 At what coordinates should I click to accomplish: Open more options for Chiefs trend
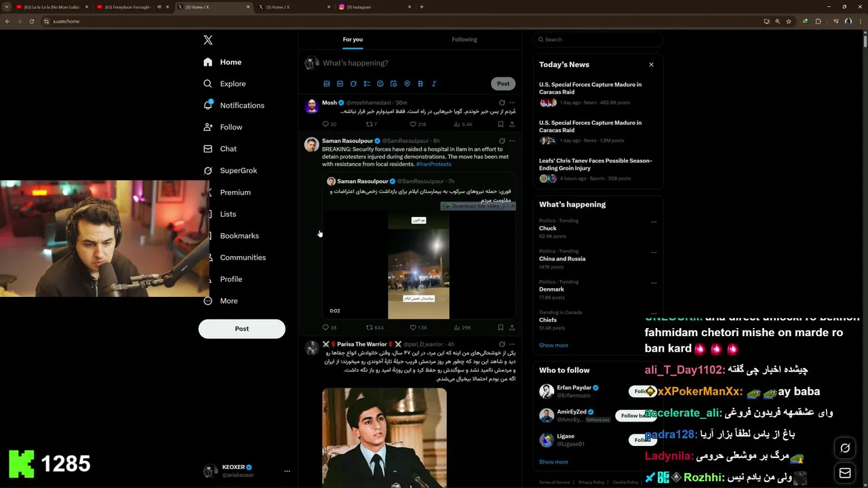654,313
